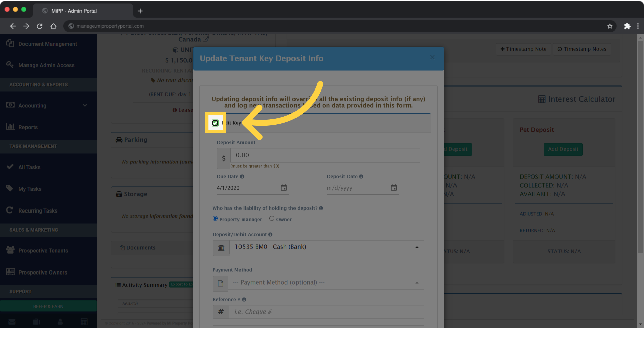Open Document Management in sidebar

(x=48, y=44)
